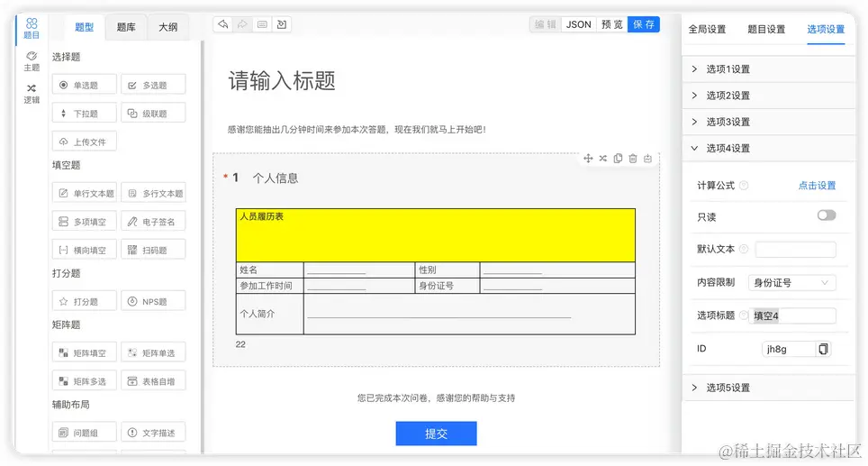Click help icon beside 默认文本
The image size is (868, 466).
(744, 249)
